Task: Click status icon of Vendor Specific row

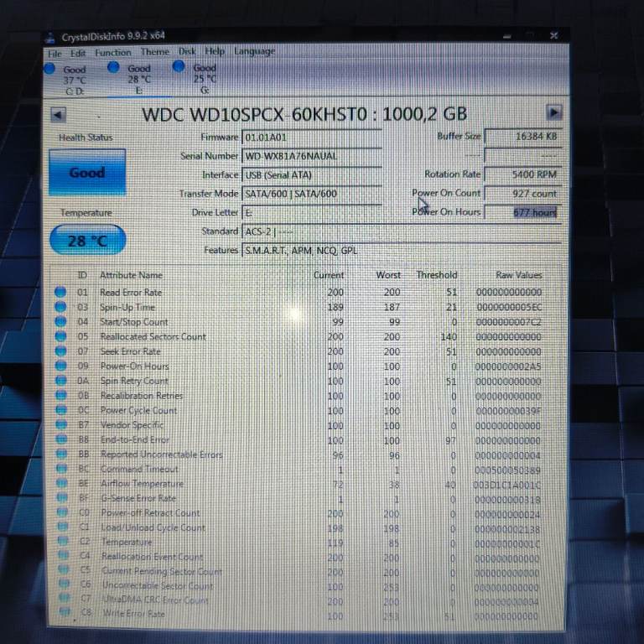Action: [x=61, y=424]
